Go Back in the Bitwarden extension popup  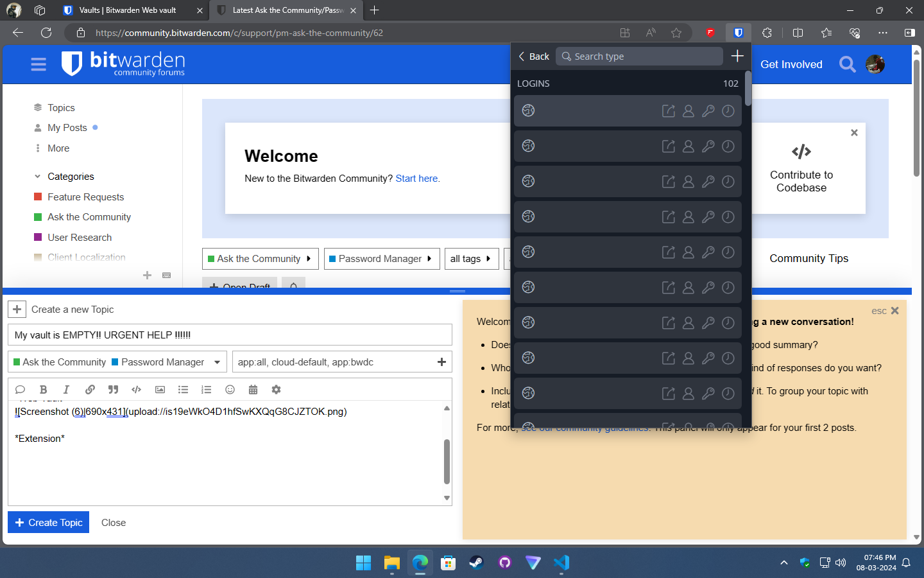point(534,57)
